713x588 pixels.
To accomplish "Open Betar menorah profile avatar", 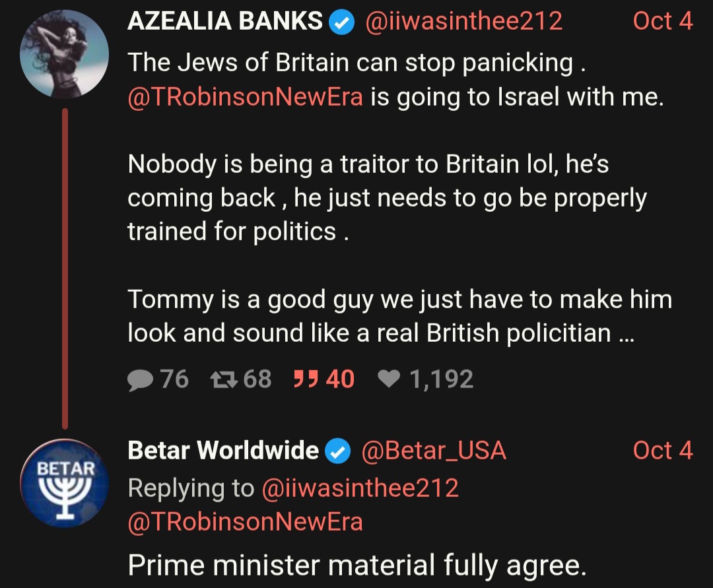I will 65,483.
